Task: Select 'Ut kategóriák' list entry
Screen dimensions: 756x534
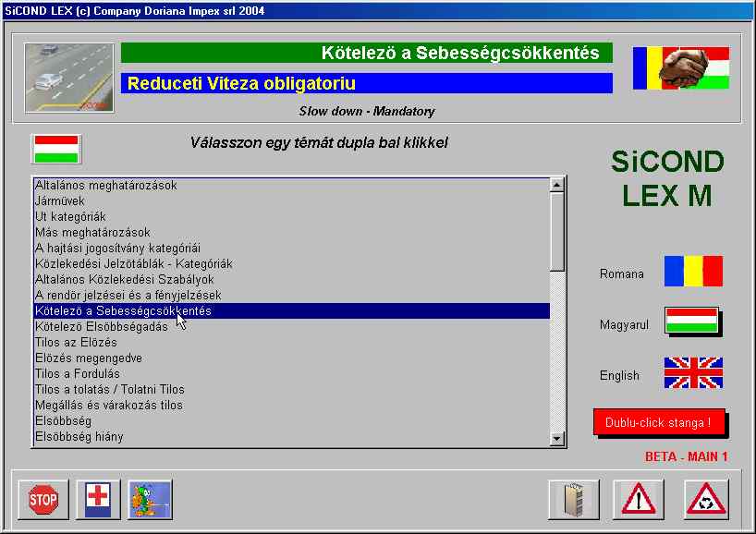Action: pyautogui.click(x=292, y=217)
